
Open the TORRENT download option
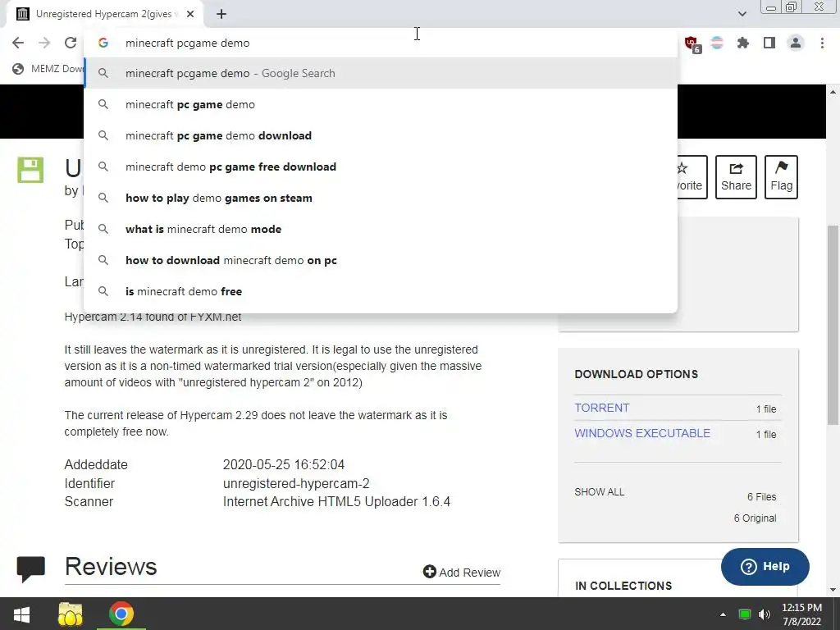[x=601, y=408]
